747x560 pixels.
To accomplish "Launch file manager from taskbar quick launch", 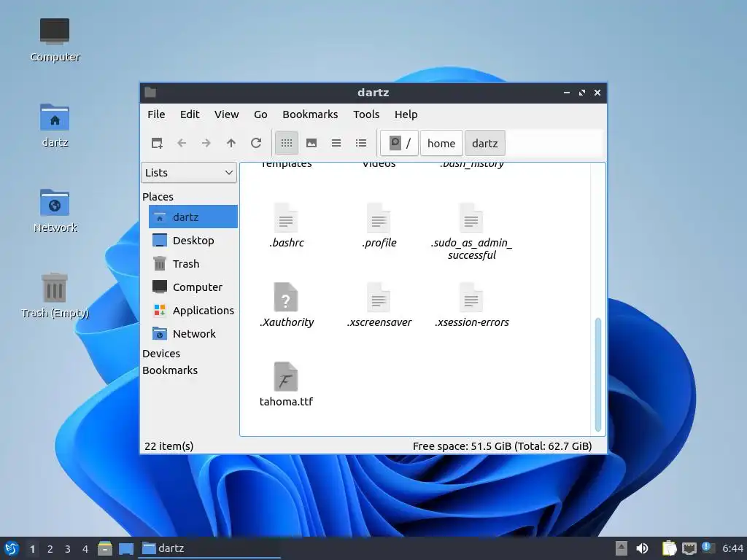I will [105, 548].
